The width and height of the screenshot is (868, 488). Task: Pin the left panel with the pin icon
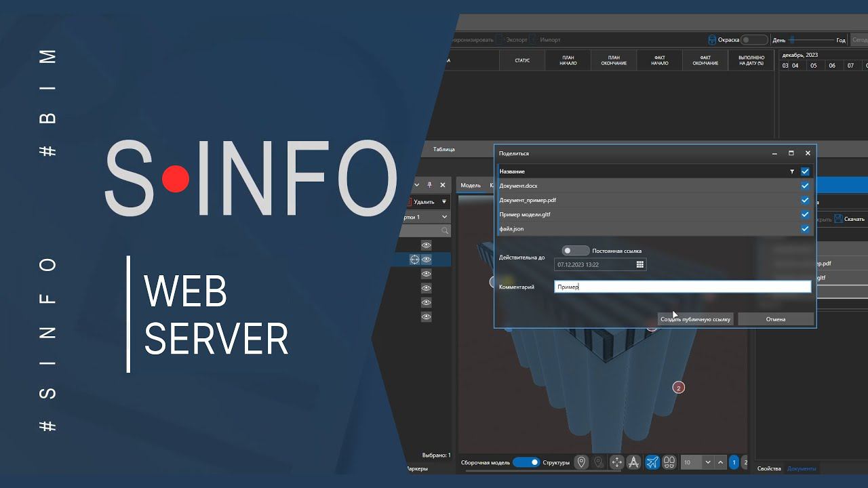tap(429, 184)
